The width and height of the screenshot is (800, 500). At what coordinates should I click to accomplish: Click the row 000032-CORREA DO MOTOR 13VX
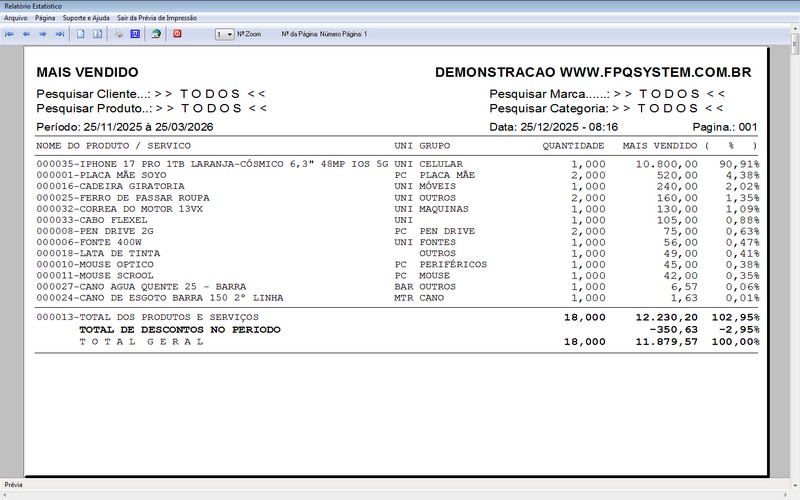[397, 209]
